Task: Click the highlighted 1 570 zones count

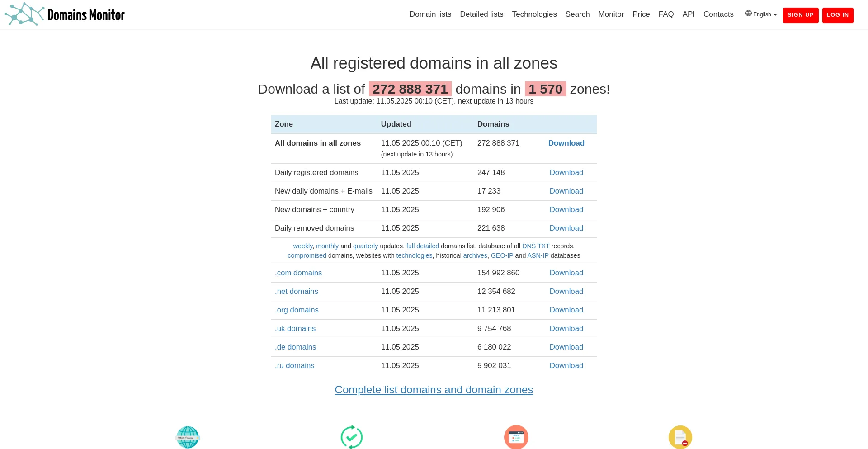Action: [x=545, y=89]
